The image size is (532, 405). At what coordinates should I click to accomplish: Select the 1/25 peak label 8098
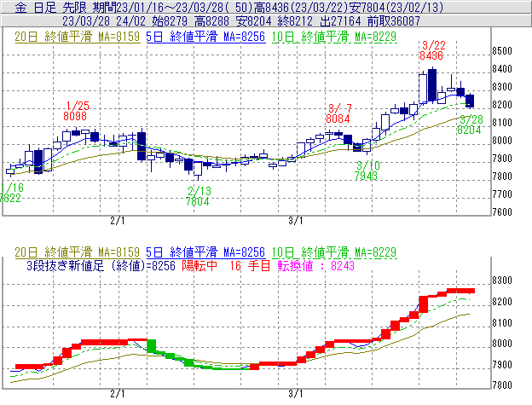pos(75,115)
